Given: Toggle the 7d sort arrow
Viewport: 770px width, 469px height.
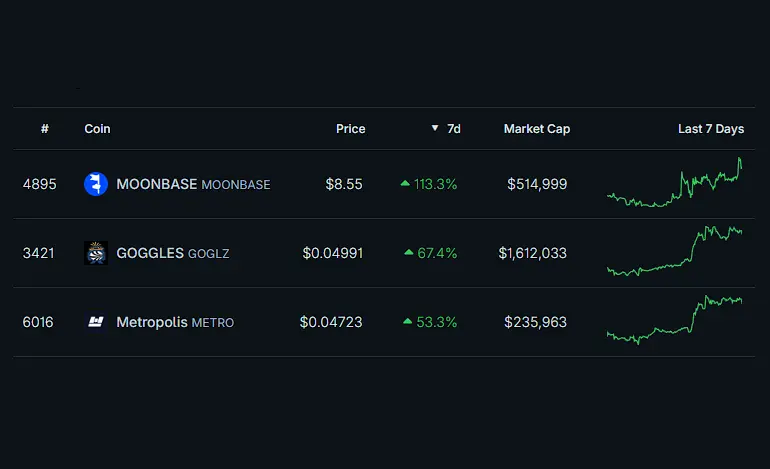Looking at the screenshot, I should 435,129.
